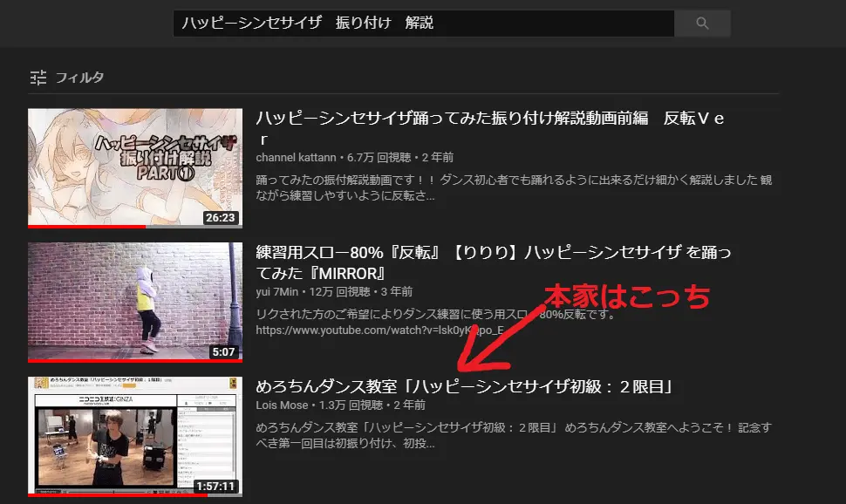Viewport: 846px width, 504px height.
Task: Click the 26:23 duration badge
Action: (x=220, y=217)
